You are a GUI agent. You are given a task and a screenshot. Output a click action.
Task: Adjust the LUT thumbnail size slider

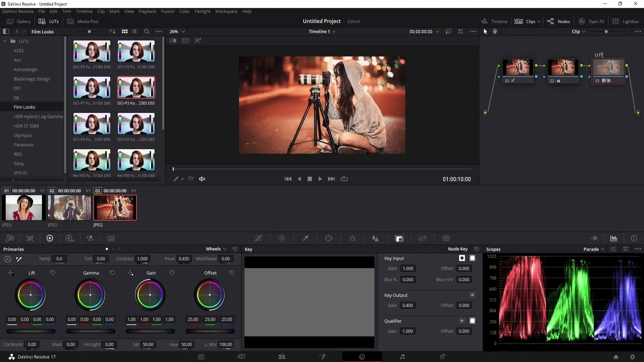tap(89, 32)
